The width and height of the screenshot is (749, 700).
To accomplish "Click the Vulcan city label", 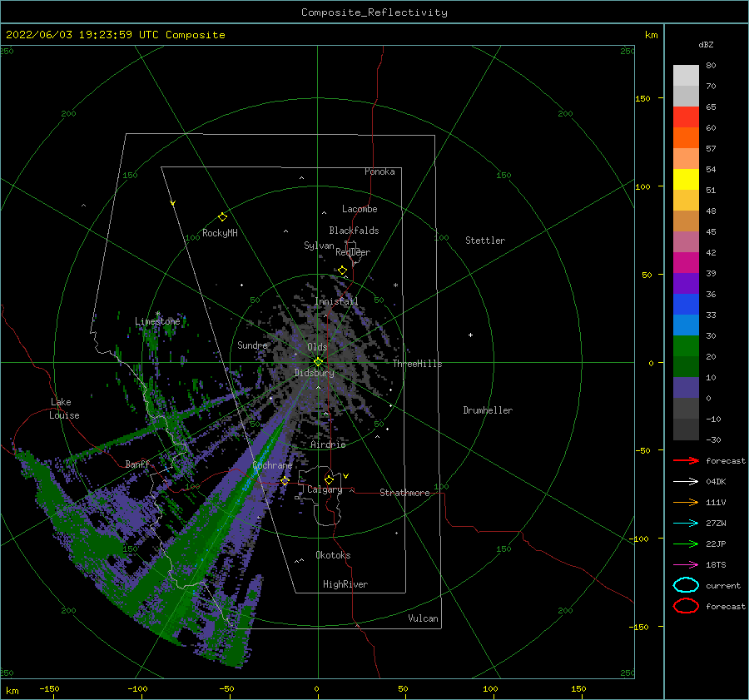I will (x=423, y=618).
